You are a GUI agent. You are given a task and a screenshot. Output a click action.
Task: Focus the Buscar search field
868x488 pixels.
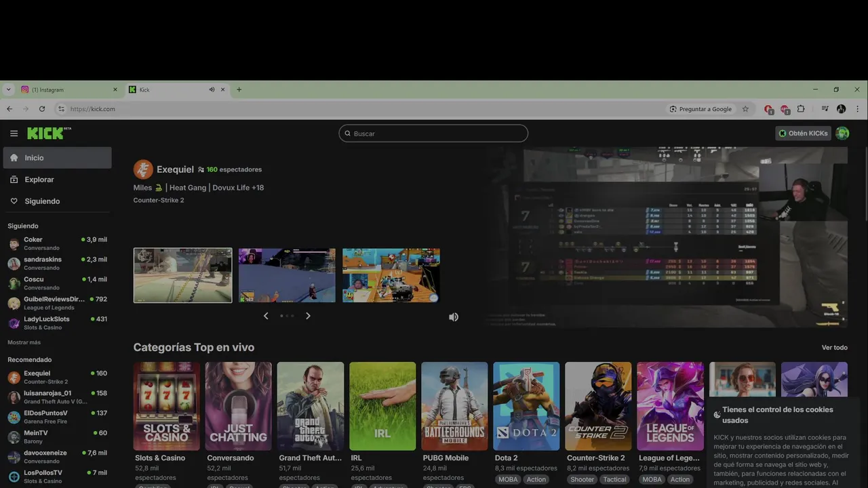[433, 134]
